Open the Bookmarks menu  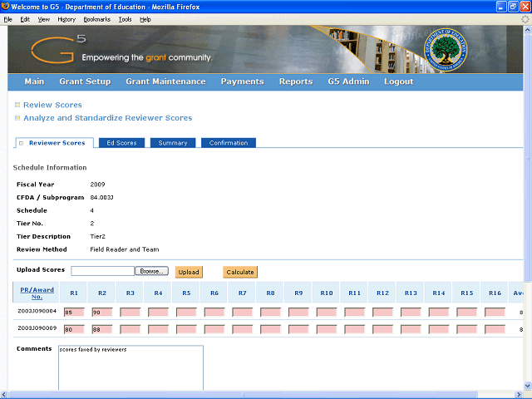pyautogui.click(x=96, y=19)
